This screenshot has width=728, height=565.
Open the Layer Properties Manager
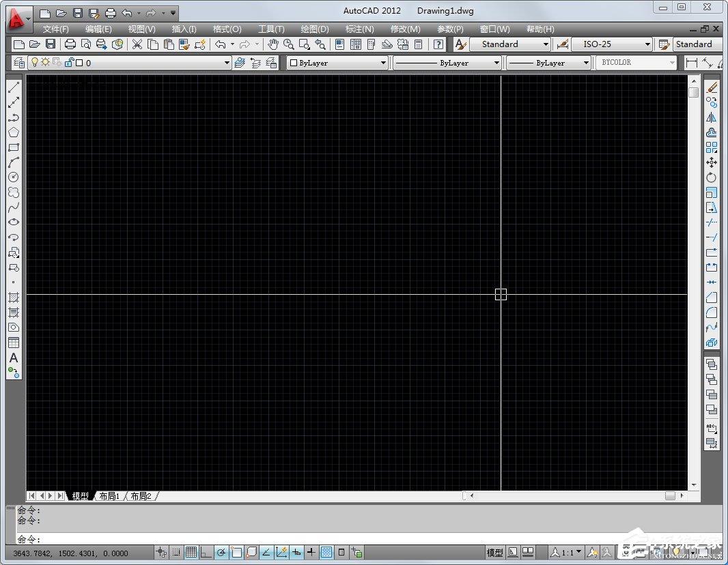(x=19, y=63)
